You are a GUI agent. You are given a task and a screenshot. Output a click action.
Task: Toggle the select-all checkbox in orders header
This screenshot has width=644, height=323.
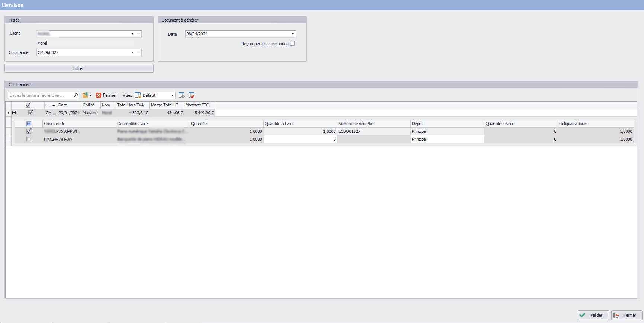tap(28, 105)
